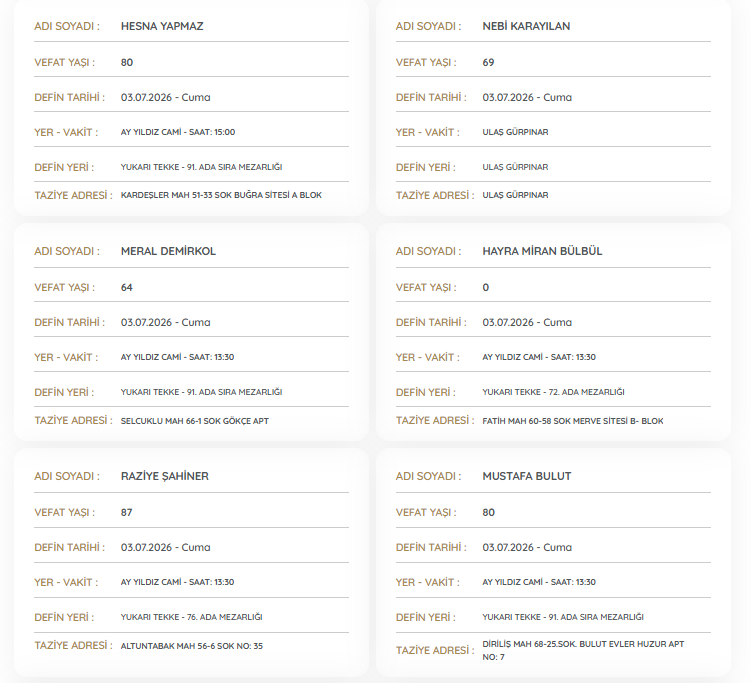751x683 pixels.
Task: Click the RAZİYE ŞAHİNER name heading
Action: [165, 477]
